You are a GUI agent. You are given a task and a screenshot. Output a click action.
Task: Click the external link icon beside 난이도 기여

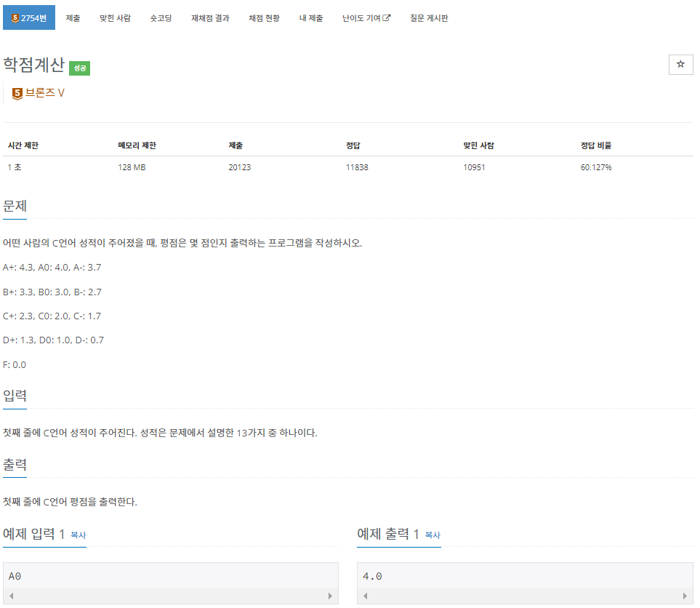point(387,18)
